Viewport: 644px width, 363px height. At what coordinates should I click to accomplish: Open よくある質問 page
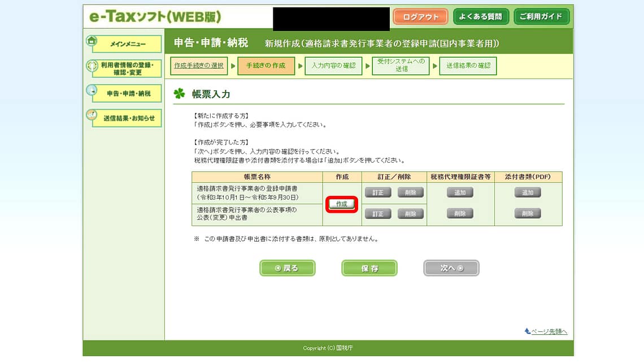[481, 17]
